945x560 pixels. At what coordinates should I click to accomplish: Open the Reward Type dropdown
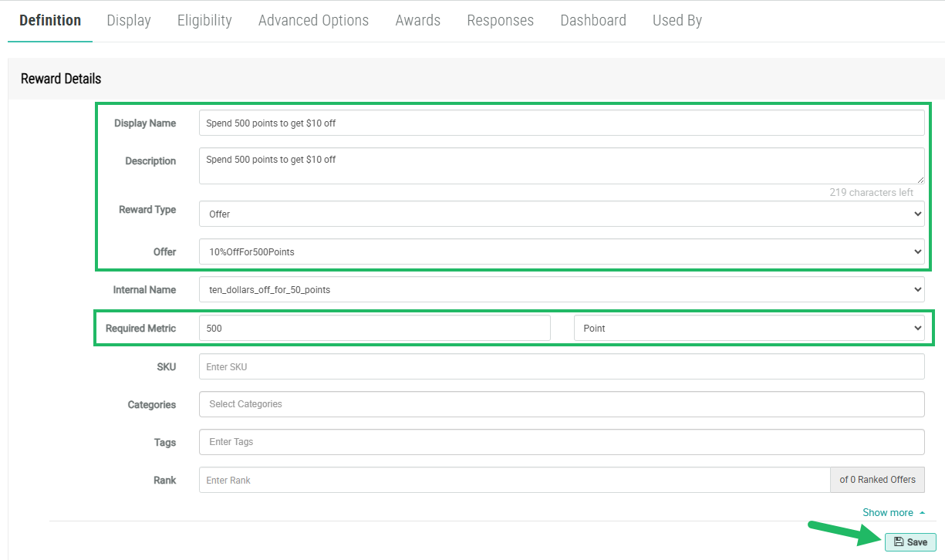[561, 214]
